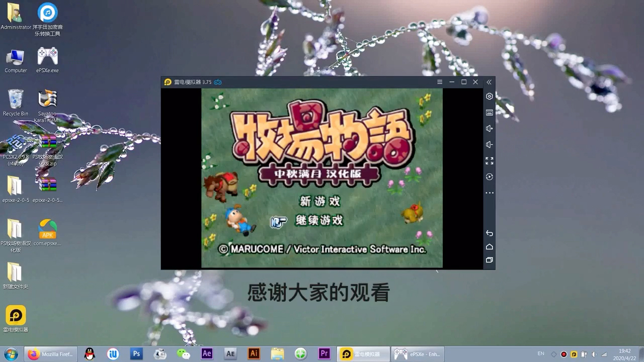Select the epsxe-2-0-5 folder icon

[x=16, y=190]
